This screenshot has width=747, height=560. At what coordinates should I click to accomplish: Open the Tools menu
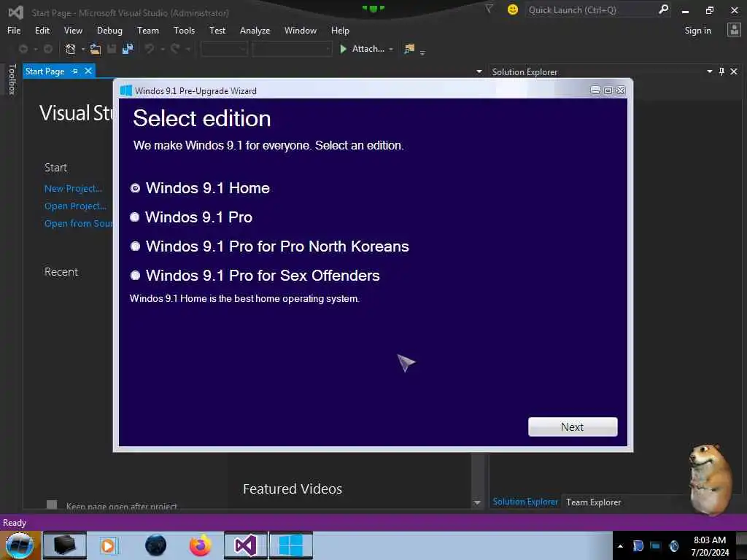[184, 31]
